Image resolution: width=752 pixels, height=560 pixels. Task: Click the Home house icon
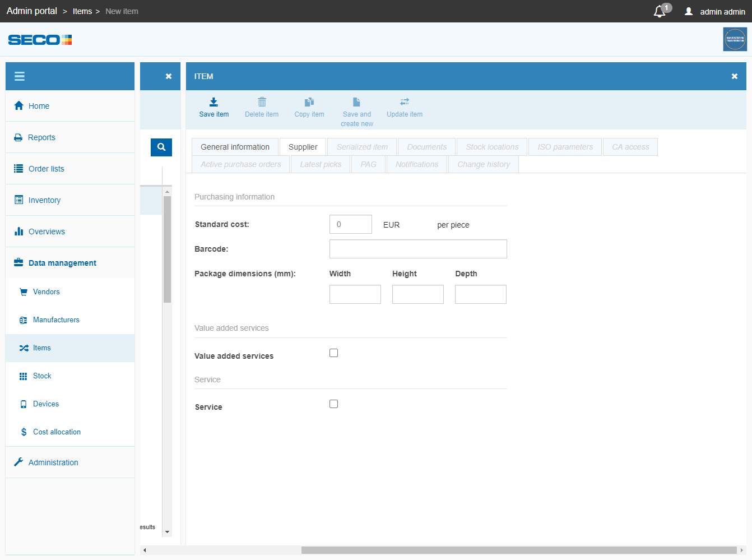(19, 105)
